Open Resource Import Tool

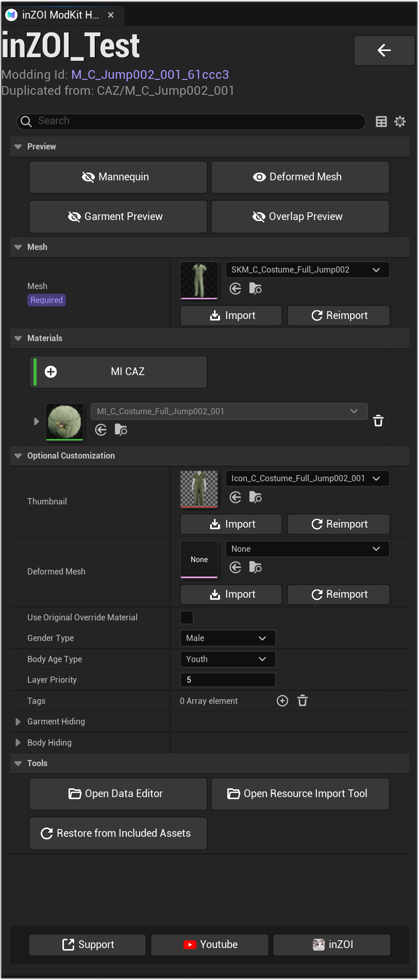300,793
